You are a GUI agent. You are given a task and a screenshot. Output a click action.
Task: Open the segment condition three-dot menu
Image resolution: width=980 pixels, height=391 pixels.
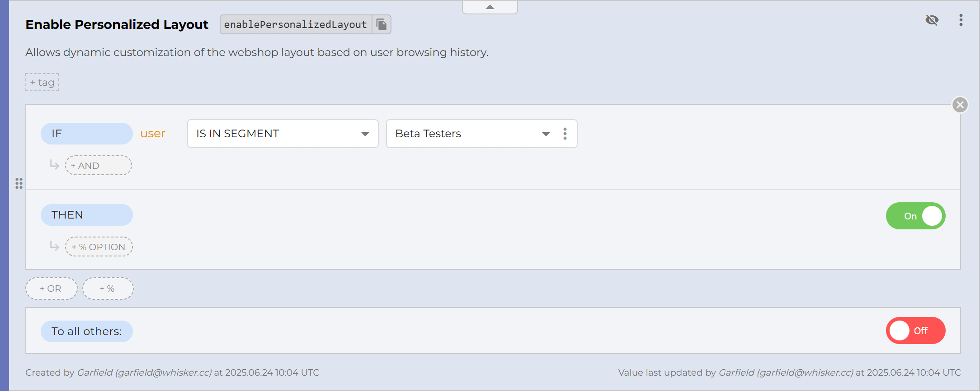(x=565, y=134)
